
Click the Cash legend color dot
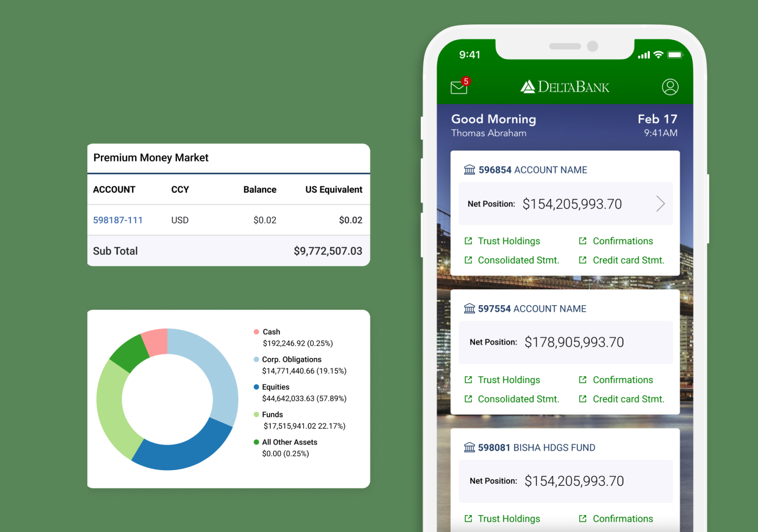257,331
